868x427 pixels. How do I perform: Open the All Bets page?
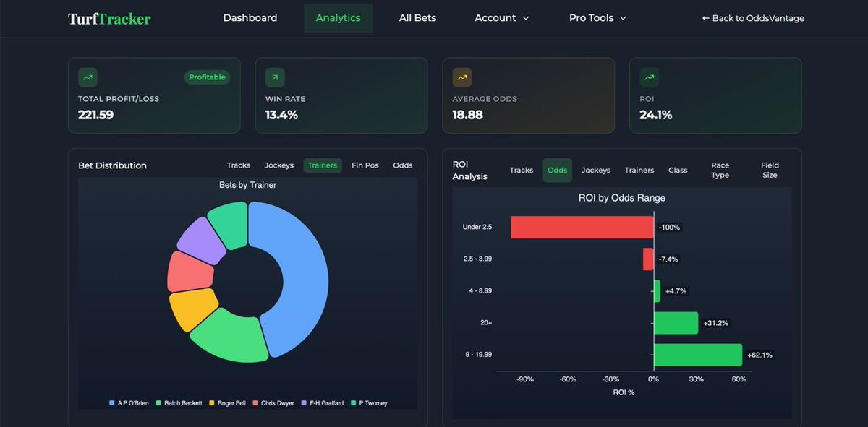click(x=417, y=17)
